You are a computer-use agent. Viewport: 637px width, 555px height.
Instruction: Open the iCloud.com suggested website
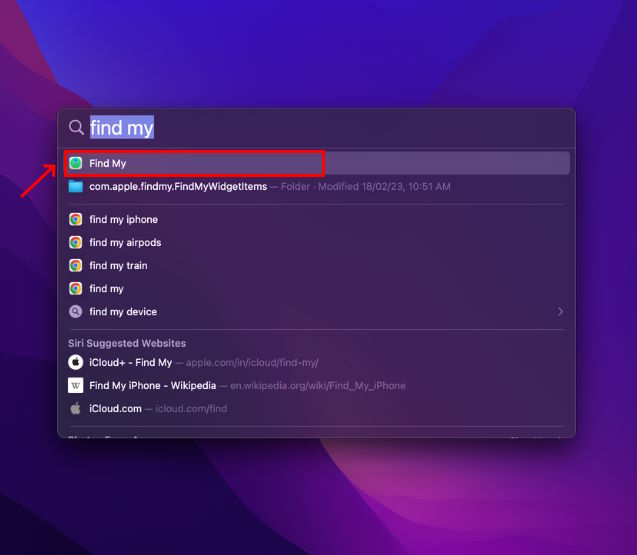(x=317, y=409)
